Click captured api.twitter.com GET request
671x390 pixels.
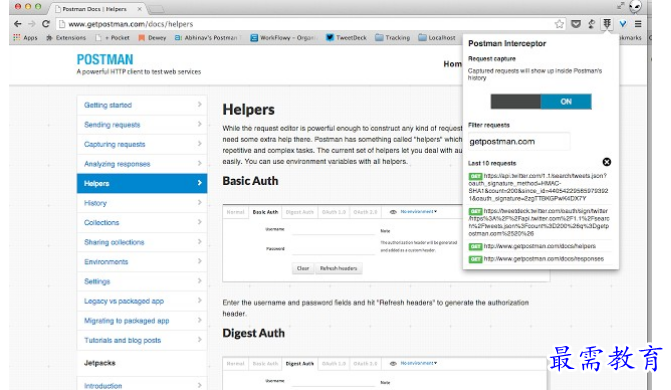point(538,187)
